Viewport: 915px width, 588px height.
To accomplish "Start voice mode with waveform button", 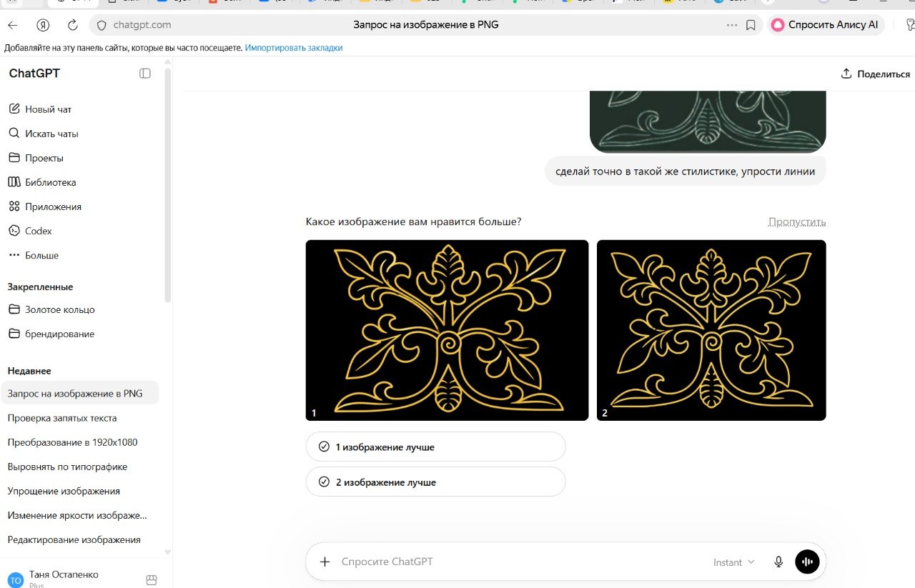I will (x=807, y=562).
